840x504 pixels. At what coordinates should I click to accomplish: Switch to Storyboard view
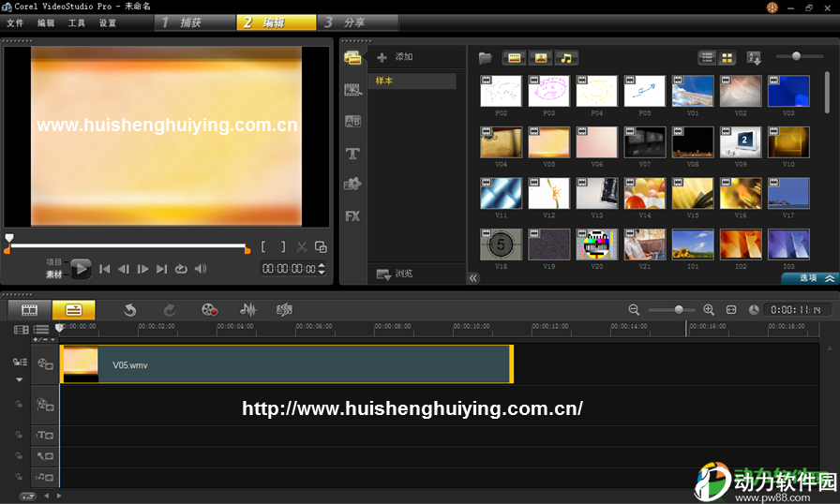[x=29, y=309]
